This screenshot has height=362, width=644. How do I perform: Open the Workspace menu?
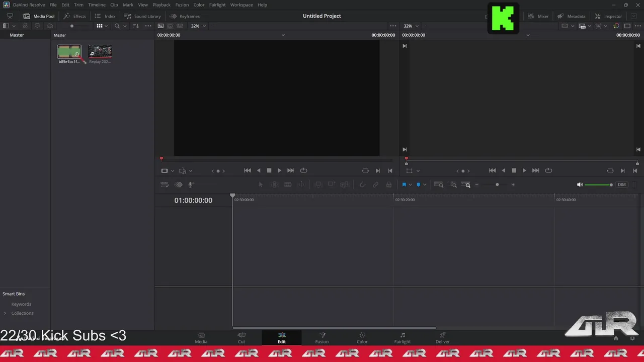[x=242, y=5]
